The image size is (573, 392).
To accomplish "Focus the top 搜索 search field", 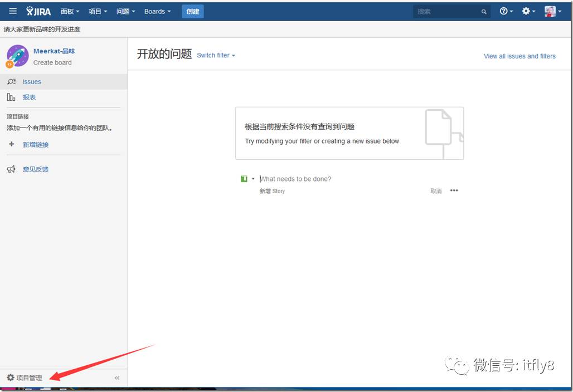I will 451,12.
